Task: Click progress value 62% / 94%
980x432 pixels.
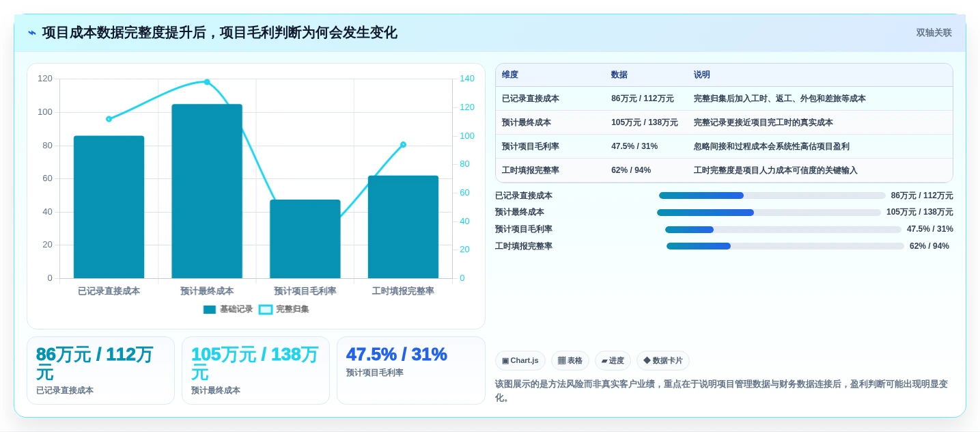Action: click(x=929, y=246)
